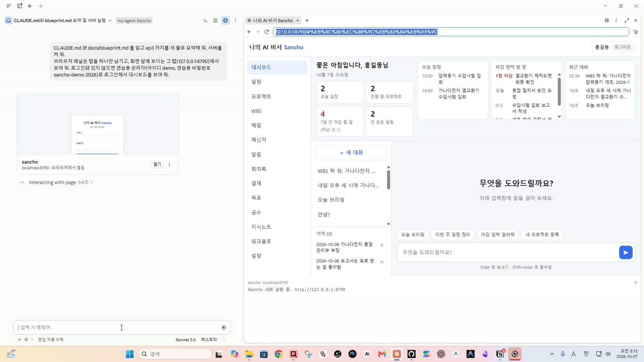Add an attachment with the plus icon
This screenshot has height=362, width=644.
pos(19,339)
